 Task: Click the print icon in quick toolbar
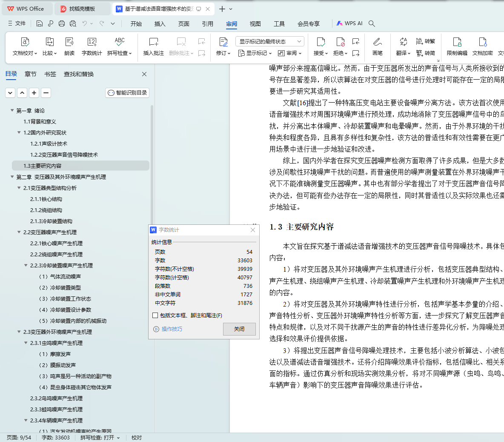click(x=62, y=23)
